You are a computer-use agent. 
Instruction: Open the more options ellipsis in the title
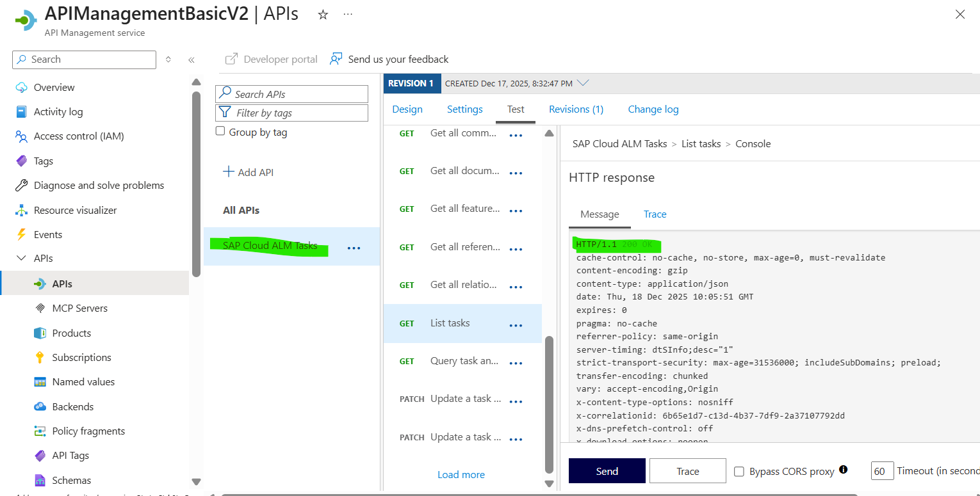pyautogui.click(x=348, y=13)
